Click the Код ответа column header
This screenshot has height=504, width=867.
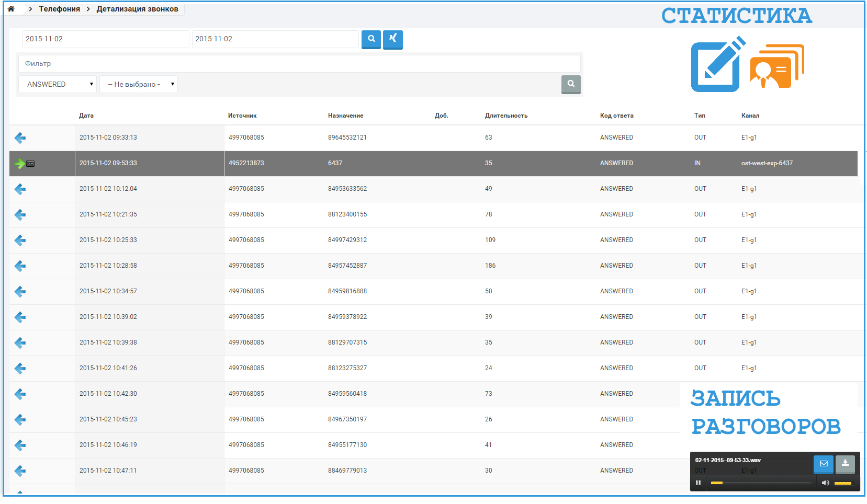pyautogui.click(x=616, y=116)
